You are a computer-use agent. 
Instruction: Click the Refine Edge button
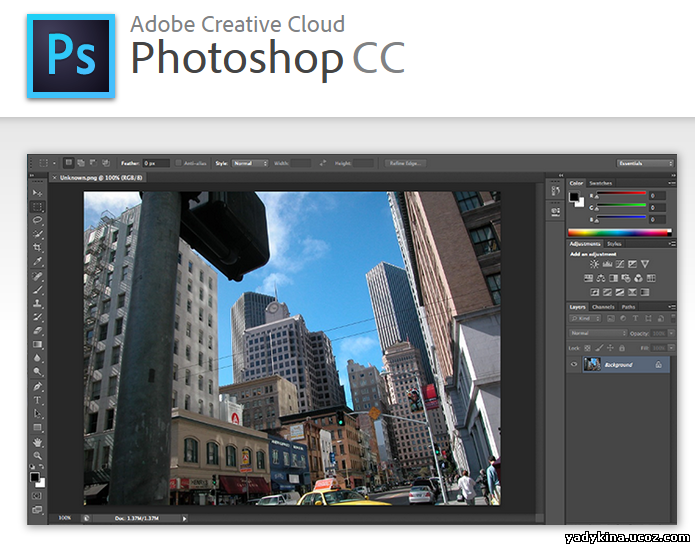(x=405, y=163)
